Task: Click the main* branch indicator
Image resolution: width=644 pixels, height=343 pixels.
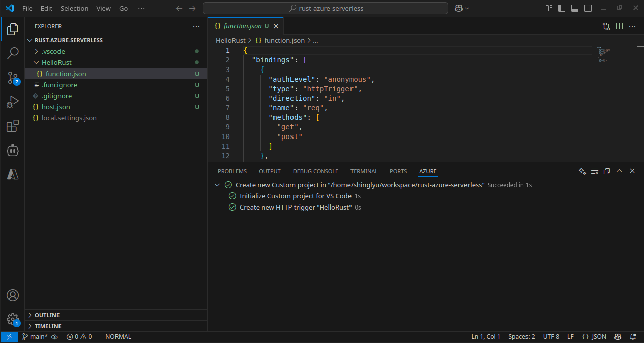Action: click(x=35, y=337)
